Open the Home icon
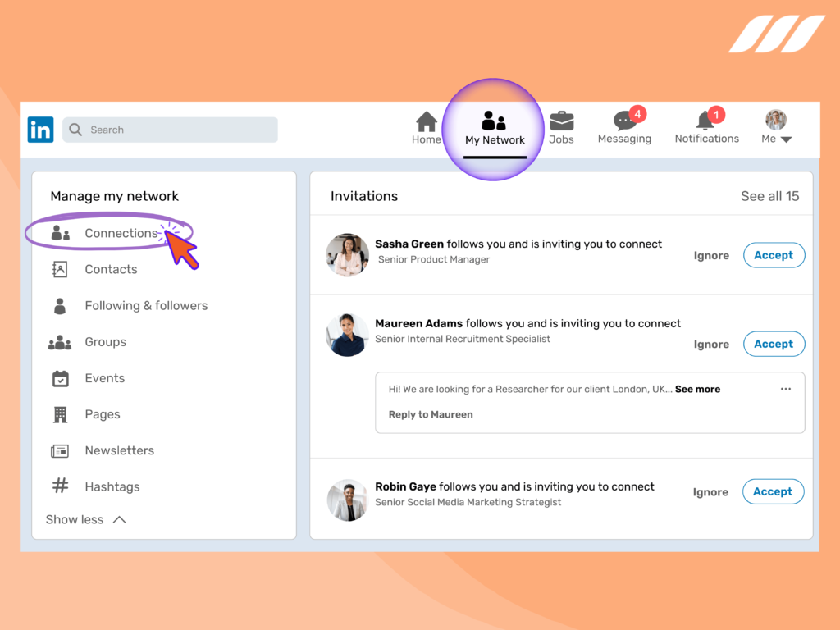 coord(426,120)
